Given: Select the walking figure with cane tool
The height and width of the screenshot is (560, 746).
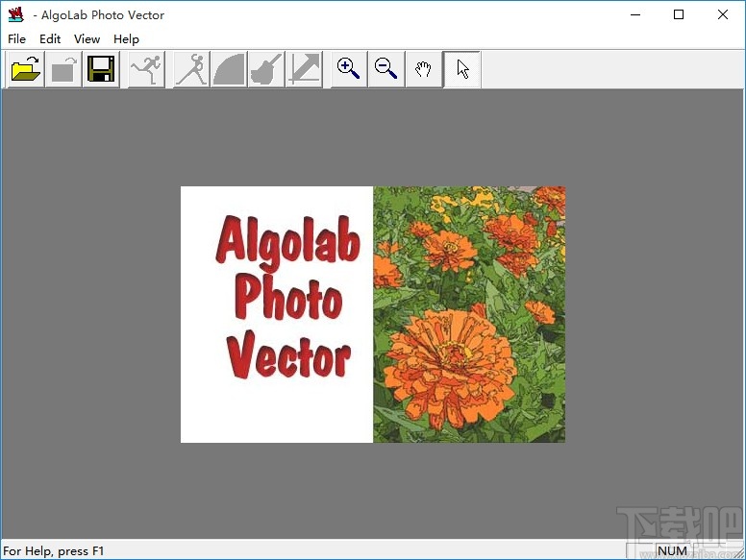Looking at the screenshot, I should pos(191,69).
